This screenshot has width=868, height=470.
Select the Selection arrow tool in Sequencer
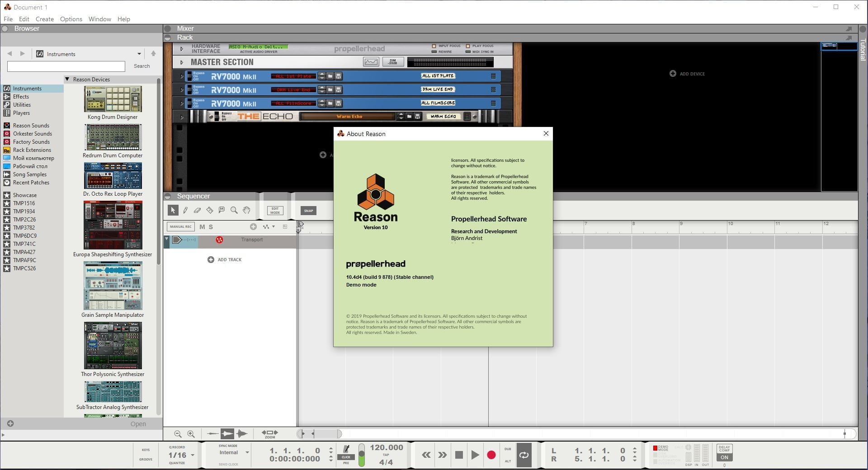(173, 210)
